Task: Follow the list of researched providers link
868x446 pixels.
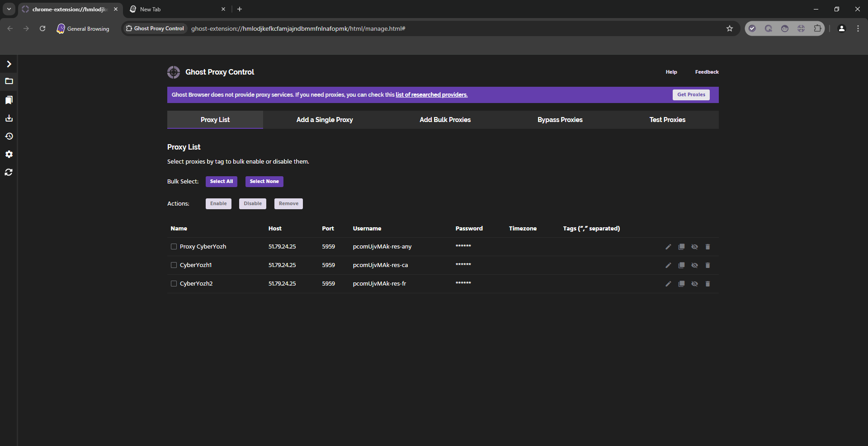Action: 431,95
